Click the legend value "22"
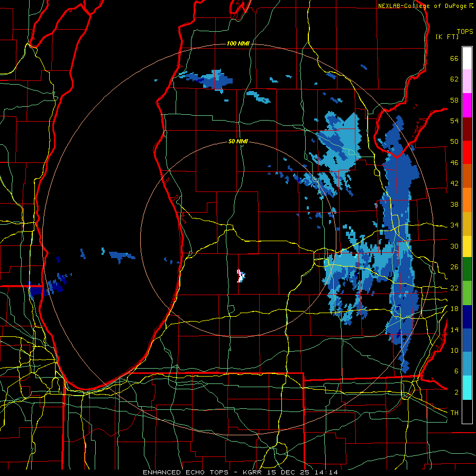The image size is (476, 476). 454,288
